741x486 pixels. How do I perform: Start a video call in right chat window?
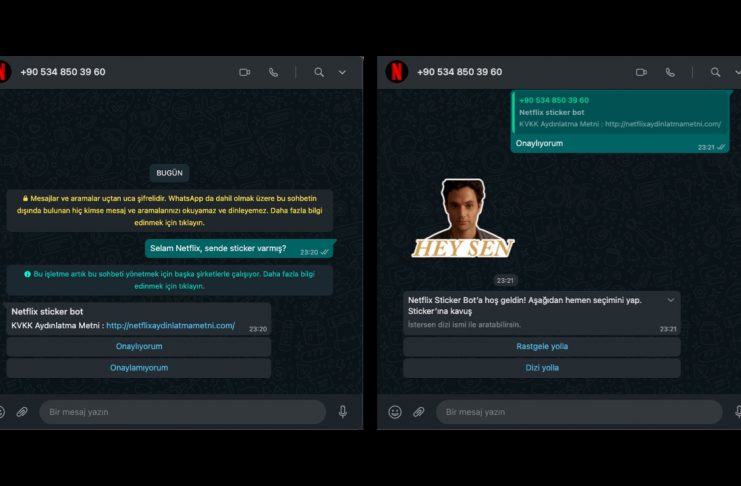point(641,72)
